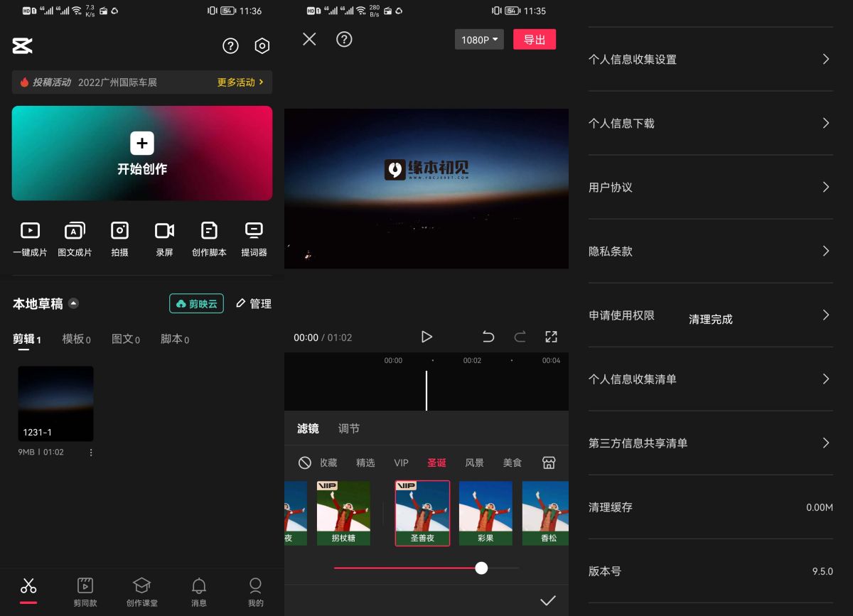Tap 管理 manage drafts button

click(254, 303)
